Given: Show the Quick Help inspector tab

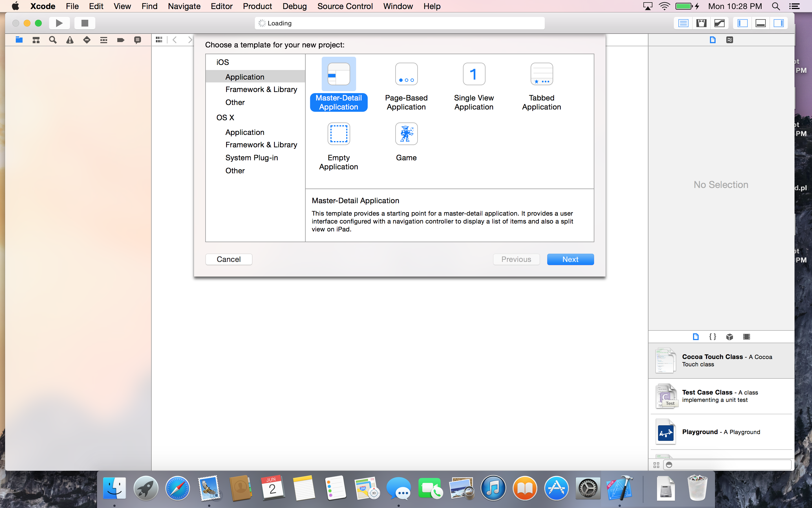Looking at the screenshot, I should (729, 40).
